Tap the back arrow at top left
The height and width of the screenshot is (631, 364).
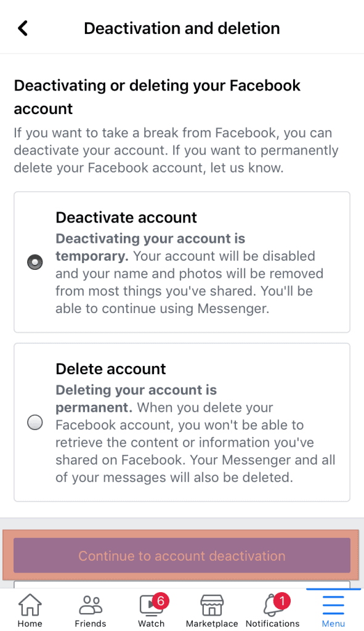pos(23,28)
